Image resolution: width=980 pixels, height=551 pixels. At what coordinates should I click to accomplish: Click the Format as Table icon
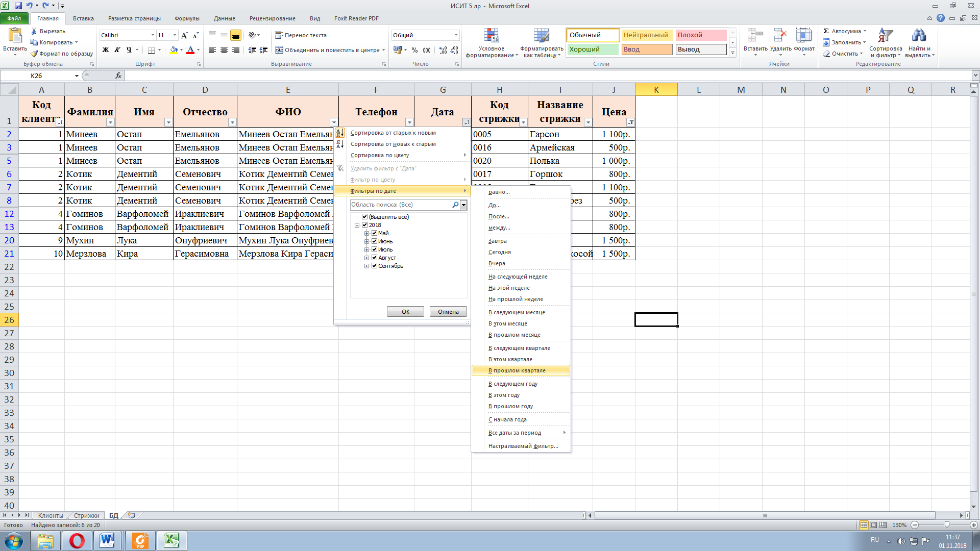coord(542,36)
